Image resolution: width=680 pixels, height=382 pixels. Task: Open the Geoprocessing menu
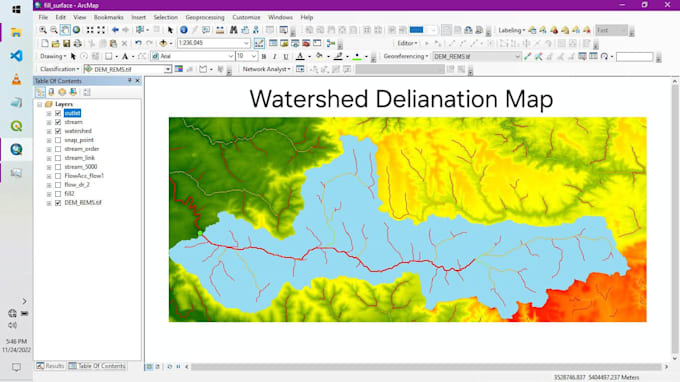coord(205,17)
